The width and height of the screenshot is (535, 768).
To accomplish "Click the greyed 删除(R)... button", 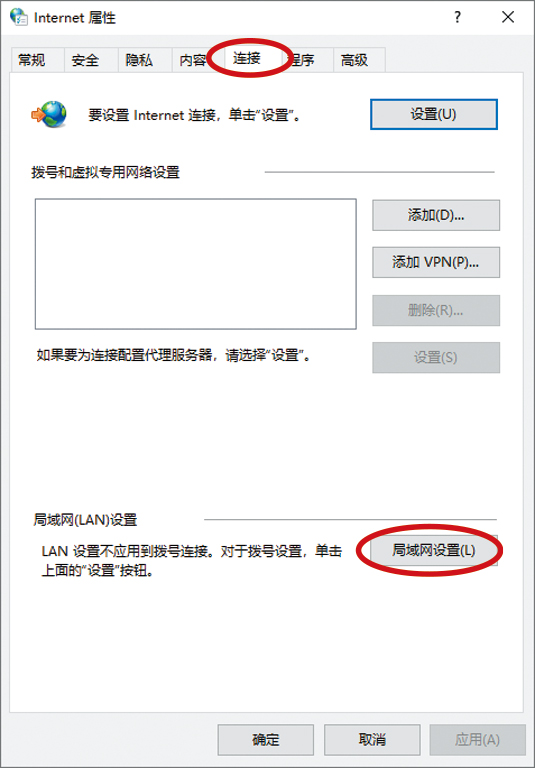I will pyautogui.click(x=436, y=311).
